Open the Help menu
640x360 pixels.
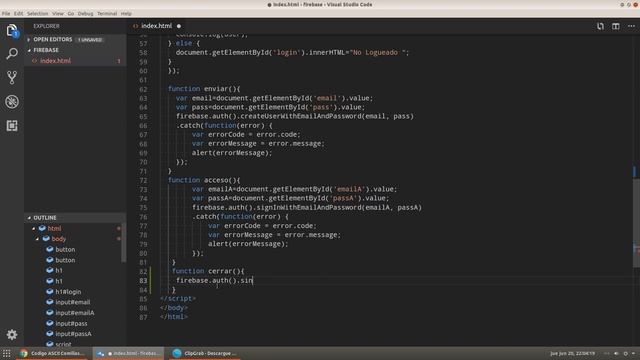pos(126,13)
